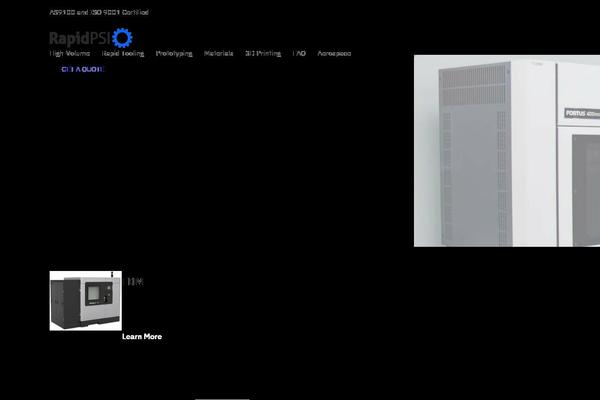Click the GET A QUOTE button
This screenshot has height=400, width=600.
[x=83, y=69]
